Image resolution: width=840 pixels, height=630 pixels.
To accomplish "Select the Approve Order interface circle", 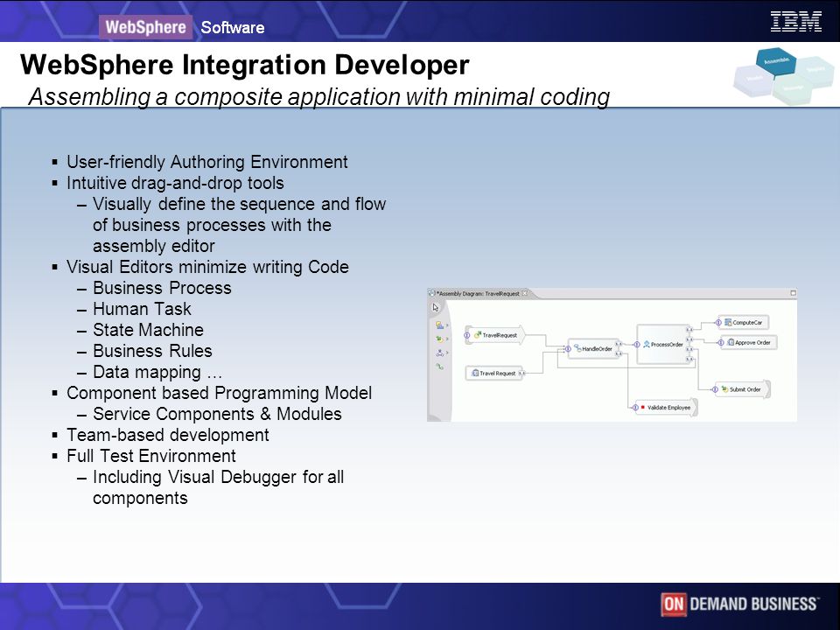I will pos(721,342).
